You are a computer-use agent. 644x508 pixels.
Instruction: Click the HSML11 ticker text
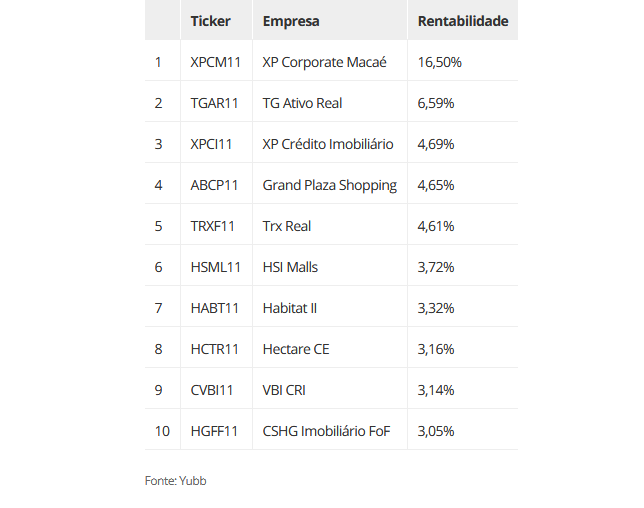coord(216,267)
